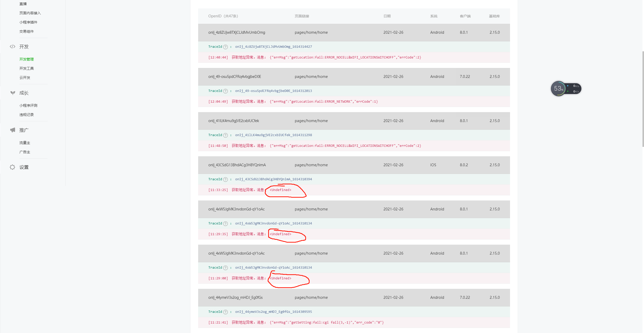644x333 pixels.
Task: Click the 开发 code brackets icon
Action: [x=13, y=46]
